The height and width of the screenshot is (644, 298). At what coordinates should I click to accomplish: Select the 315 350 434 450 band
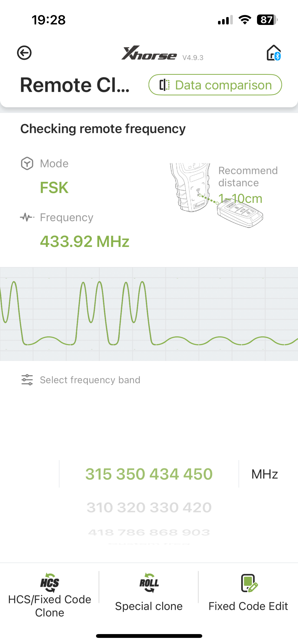[149, 474]
